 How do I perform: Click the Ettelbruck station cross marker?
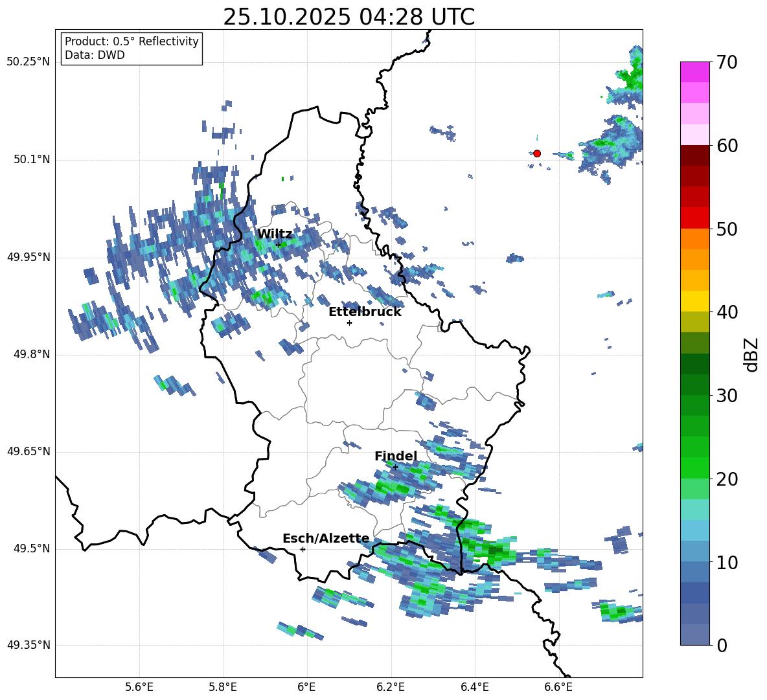tap(349, 322)
